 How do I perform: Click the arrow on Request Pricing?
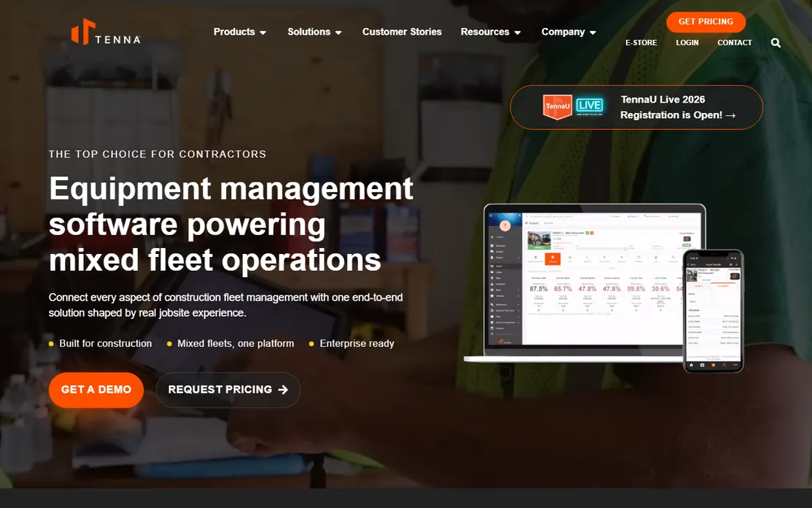283,389
